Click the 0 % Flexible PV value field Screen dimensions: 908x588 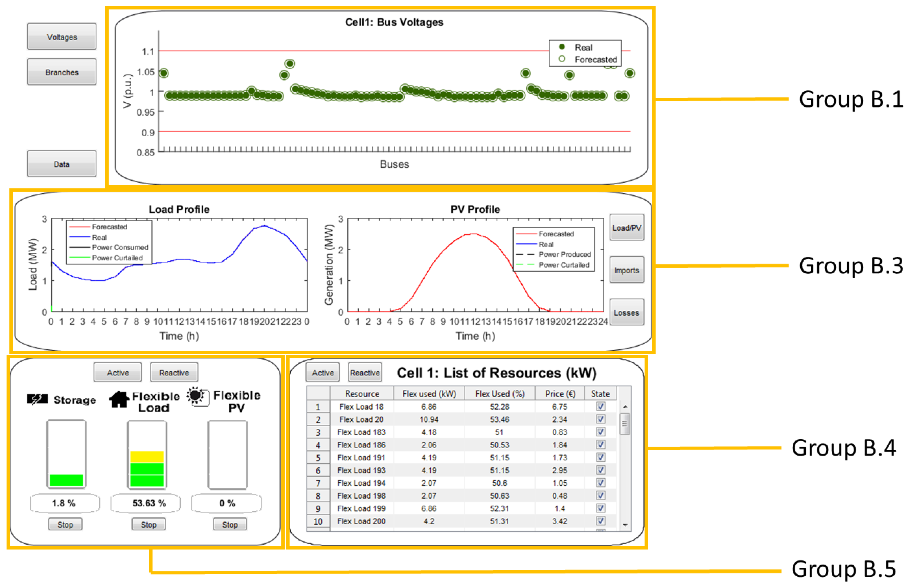[x=226, y=503]
